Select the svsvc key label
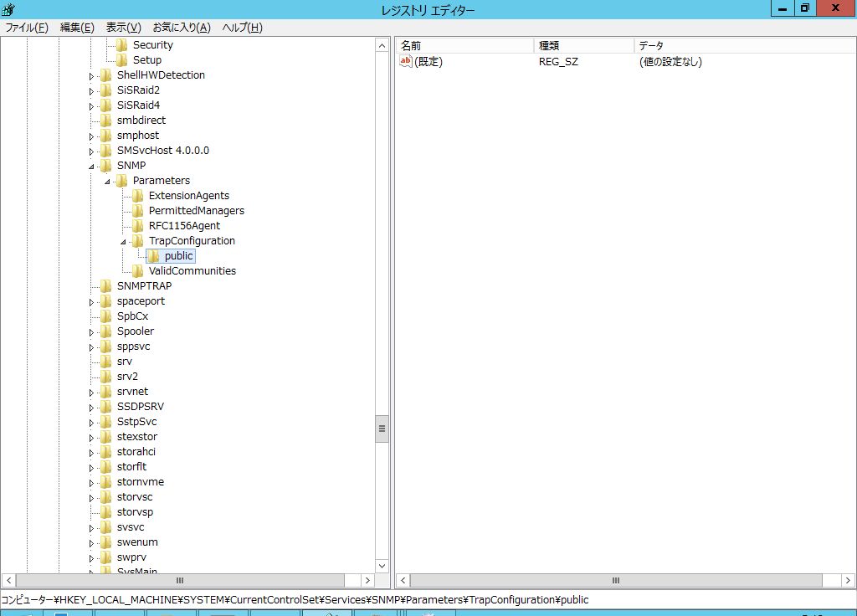 click(131, 527)
